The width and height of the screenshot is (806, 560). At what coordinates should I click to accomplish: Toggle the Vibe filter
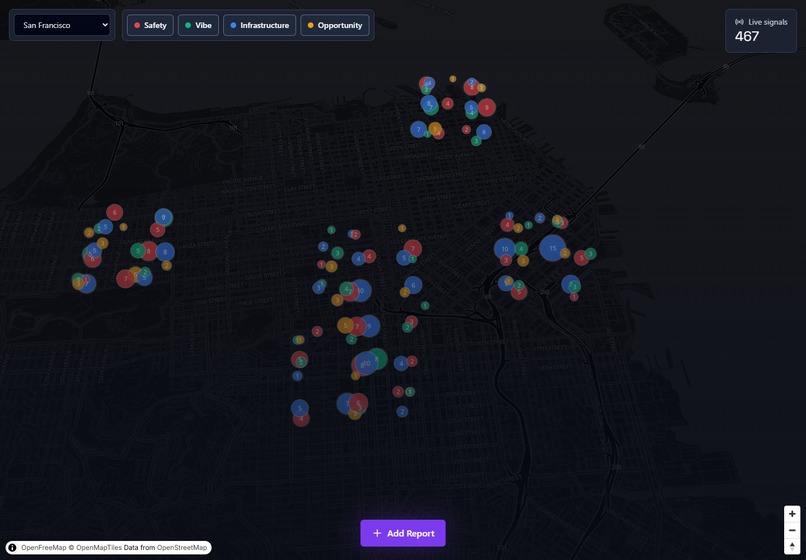tap(198, 25)
